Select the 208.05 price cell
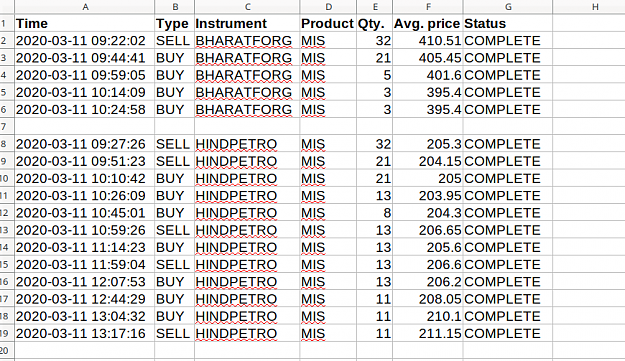Viewport: 625px width, 361px height. pos(428,299)
